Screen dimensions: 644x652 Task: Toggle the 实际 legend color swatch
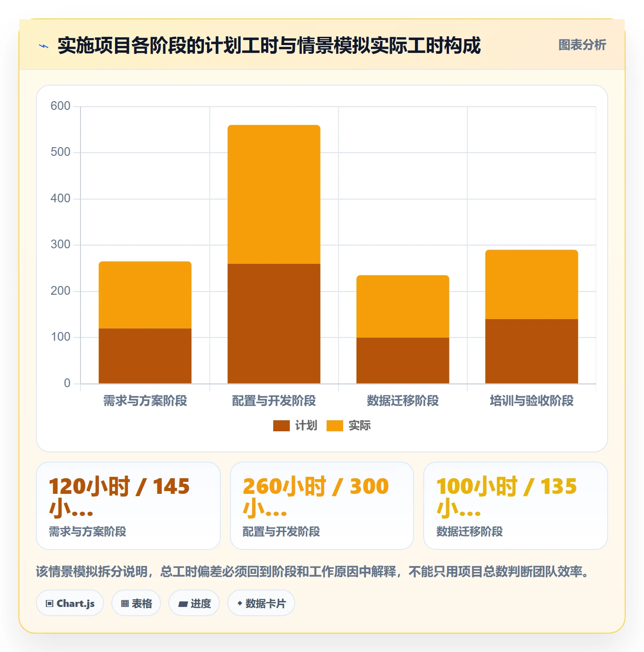(334, 426)
